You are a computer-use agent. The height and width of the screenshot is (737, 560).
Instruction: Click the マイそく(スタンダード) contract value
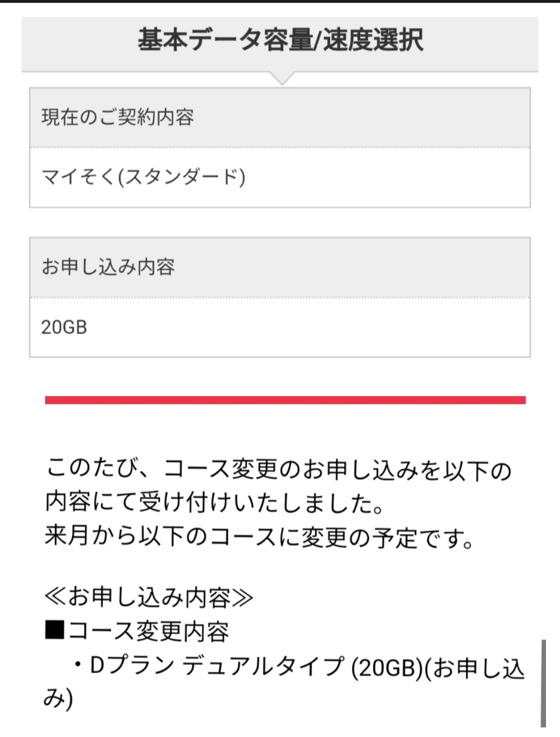pos(143,177)
